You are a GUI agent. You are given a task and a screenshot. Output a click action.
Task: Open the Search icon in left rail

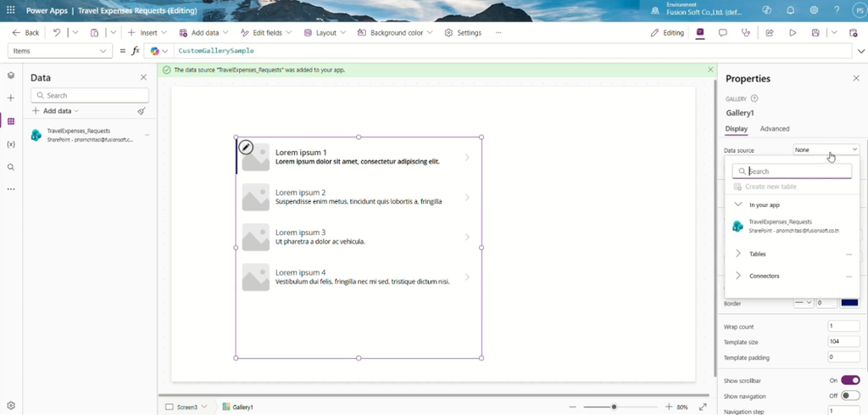[x=10, y=167]
